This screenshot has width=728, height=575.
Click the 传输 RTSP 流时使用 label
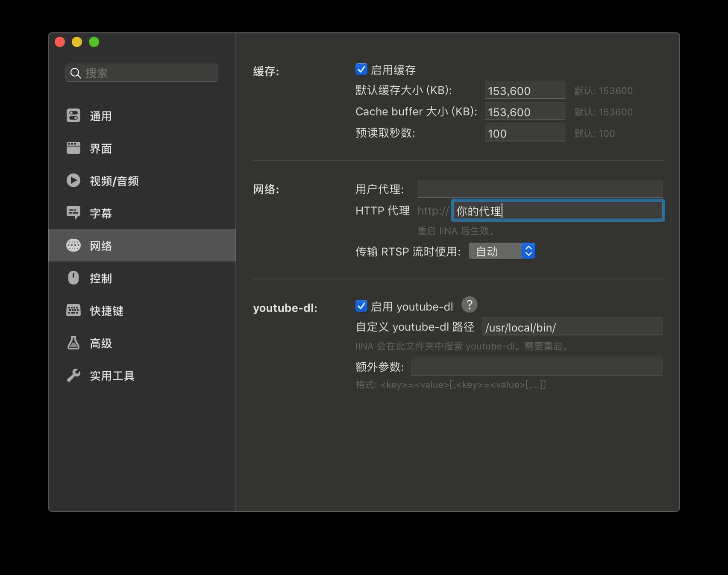[x=408, y=251]
